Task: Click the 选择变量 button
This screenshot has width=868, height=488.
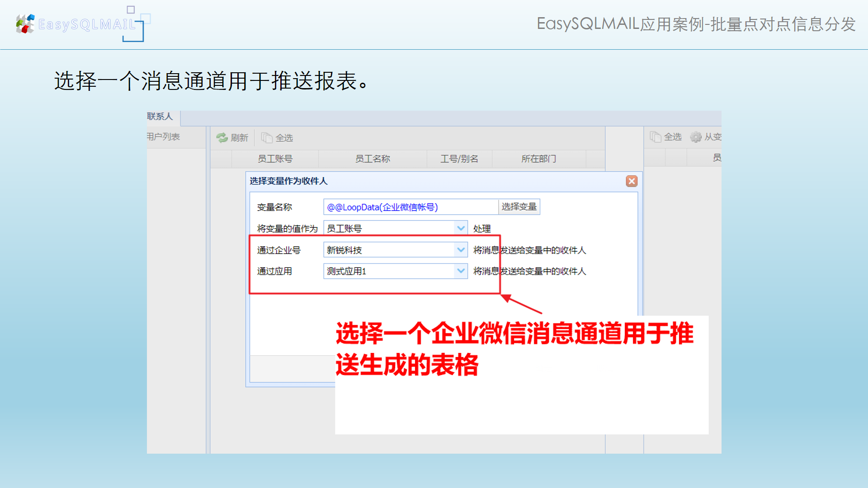Action: coord(519,207)
